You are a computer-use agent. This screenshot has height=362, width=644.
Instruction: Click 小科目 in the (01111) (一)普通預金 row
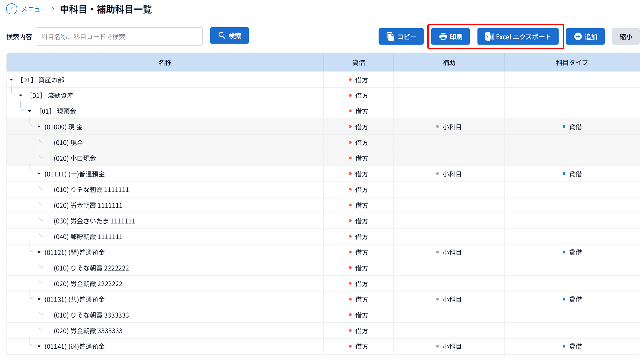pos(452,174)
